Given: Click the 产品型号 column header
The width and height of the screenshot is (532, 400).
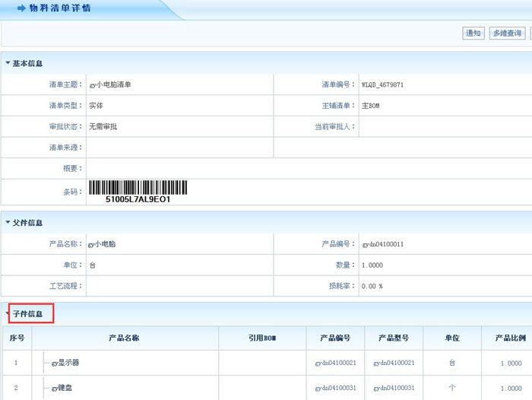Looking at the screenshot, I should [x=394, y=338].
